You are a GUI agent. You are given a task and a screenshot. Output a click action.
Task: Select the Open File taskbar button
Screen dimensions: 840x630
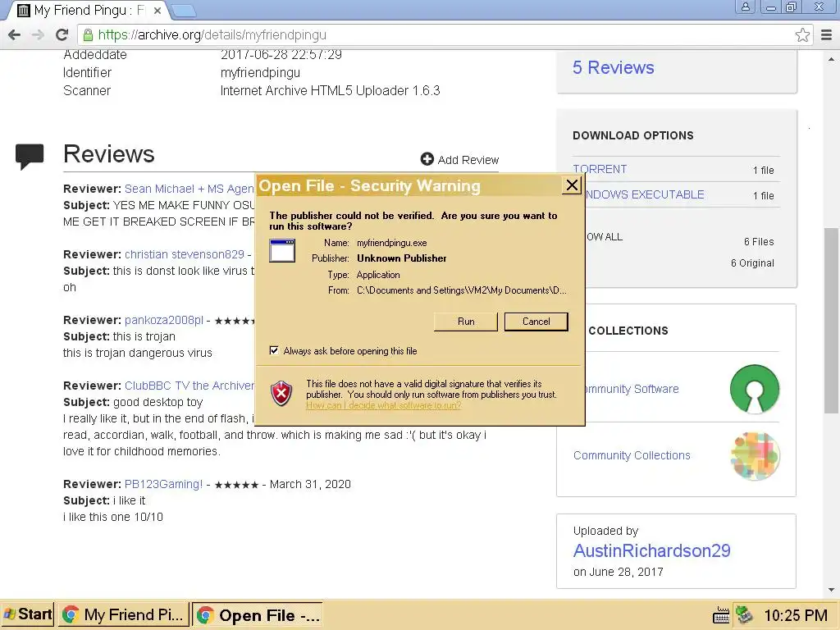(258, 615)
